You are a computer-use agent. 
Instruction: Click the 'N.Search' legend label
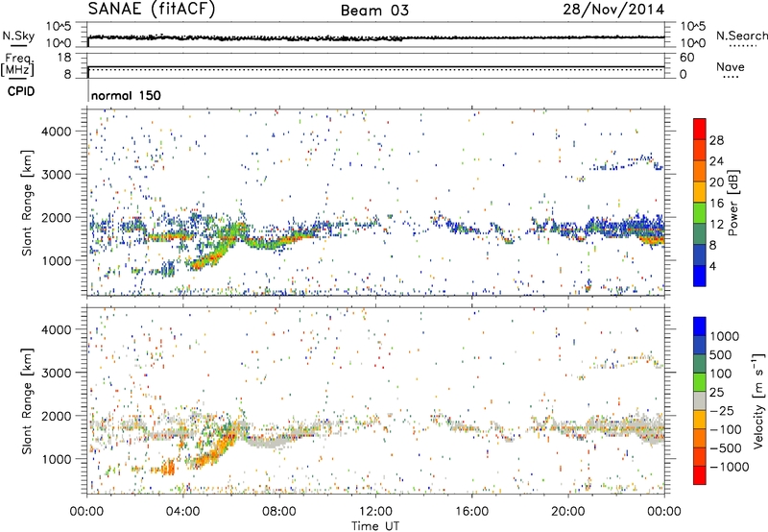(741, 36)
